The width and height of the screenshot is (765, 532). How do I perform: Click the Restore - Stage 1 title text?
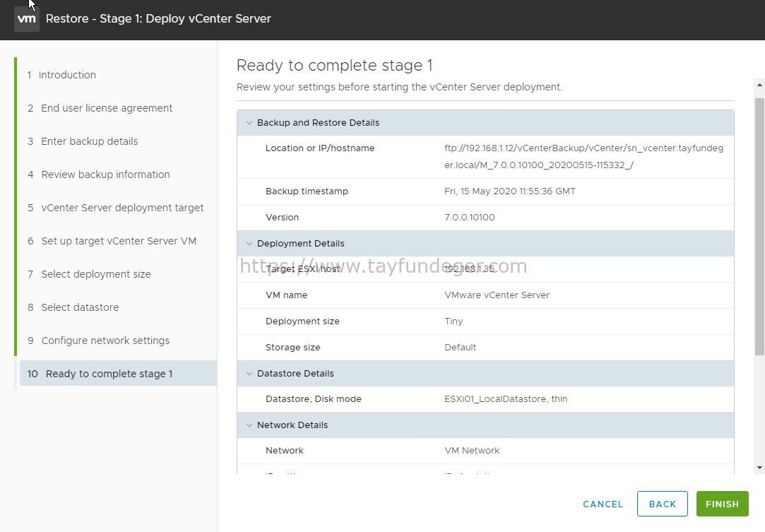coord(158,18)
